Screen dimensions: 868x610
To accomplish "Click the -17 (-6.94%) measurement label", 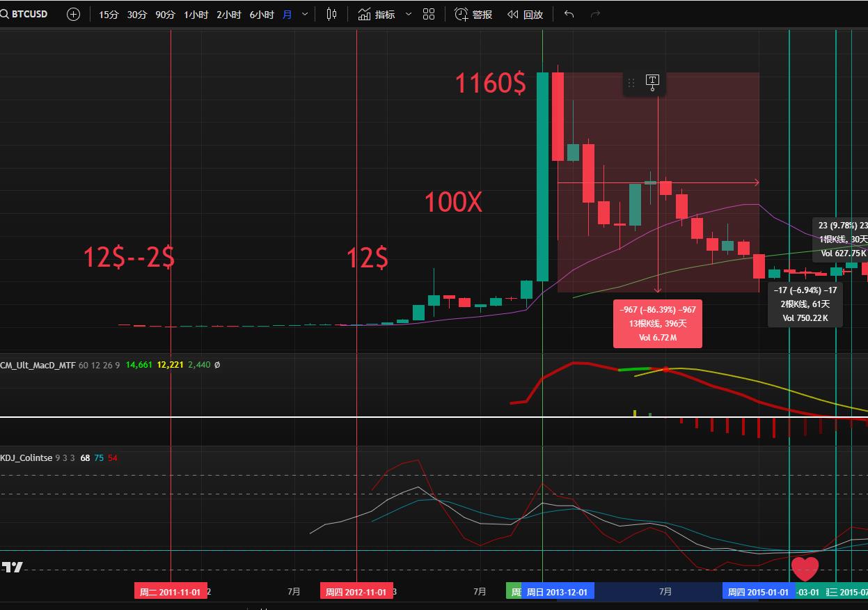I will (806, 304).
